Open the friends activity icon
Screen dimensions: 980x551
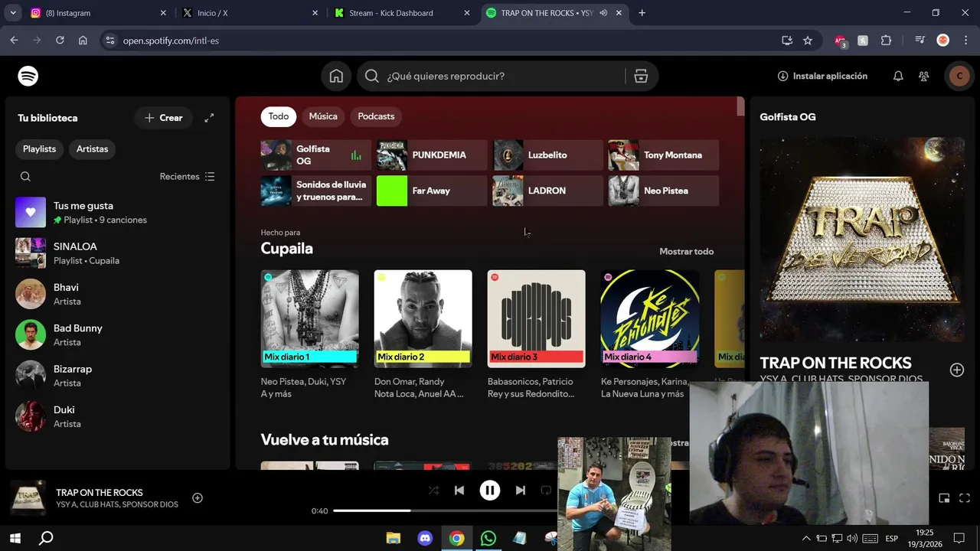pos(924,76)
